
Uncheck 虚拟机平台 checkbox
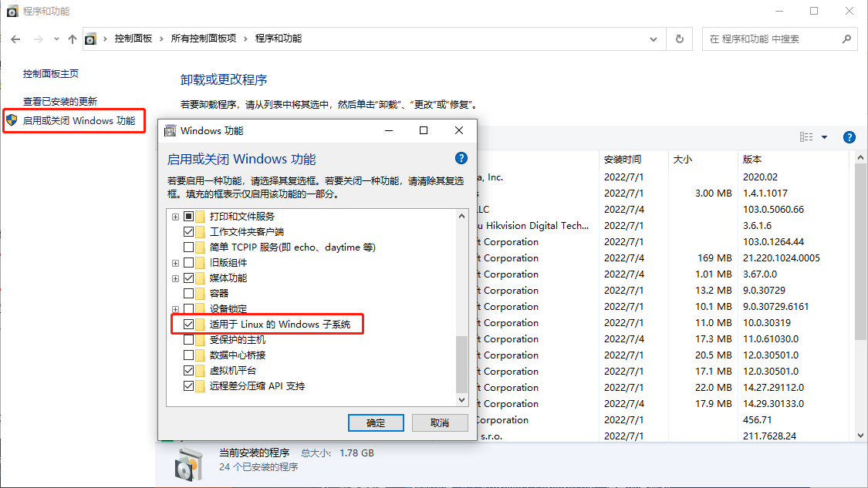point(189,371)
